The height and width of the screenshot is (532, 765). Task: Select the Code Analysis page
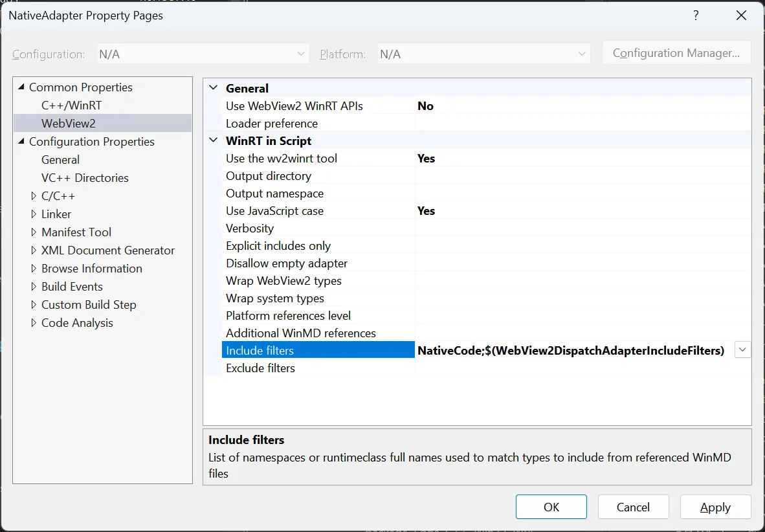click(77, 322)
